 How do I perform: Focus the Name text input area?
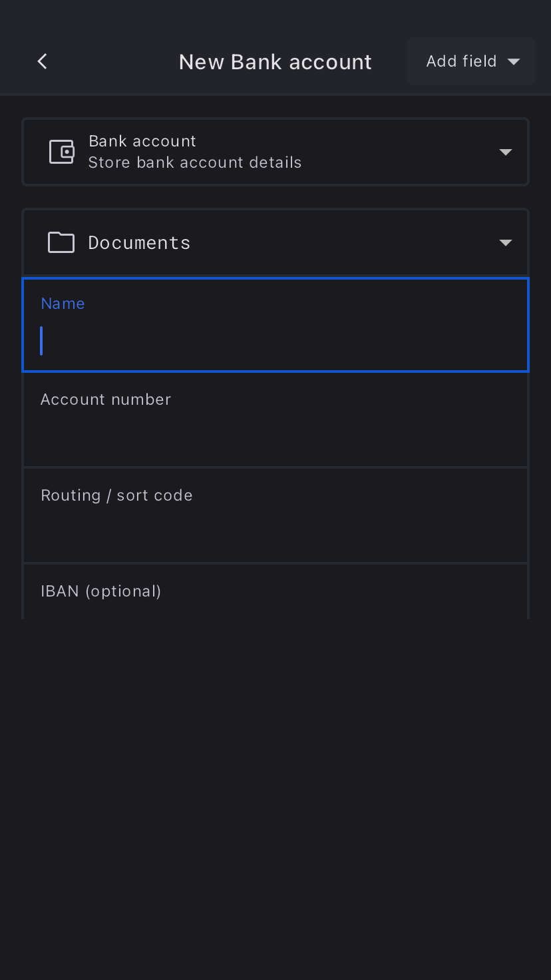(275, 341)
